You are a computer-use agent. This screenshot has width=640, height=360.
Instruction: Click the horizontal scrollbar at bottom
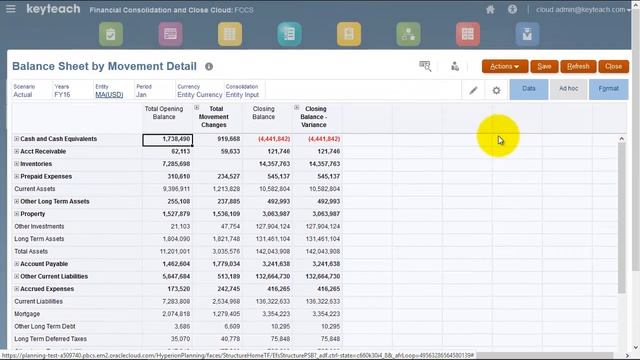coord(544,356)
